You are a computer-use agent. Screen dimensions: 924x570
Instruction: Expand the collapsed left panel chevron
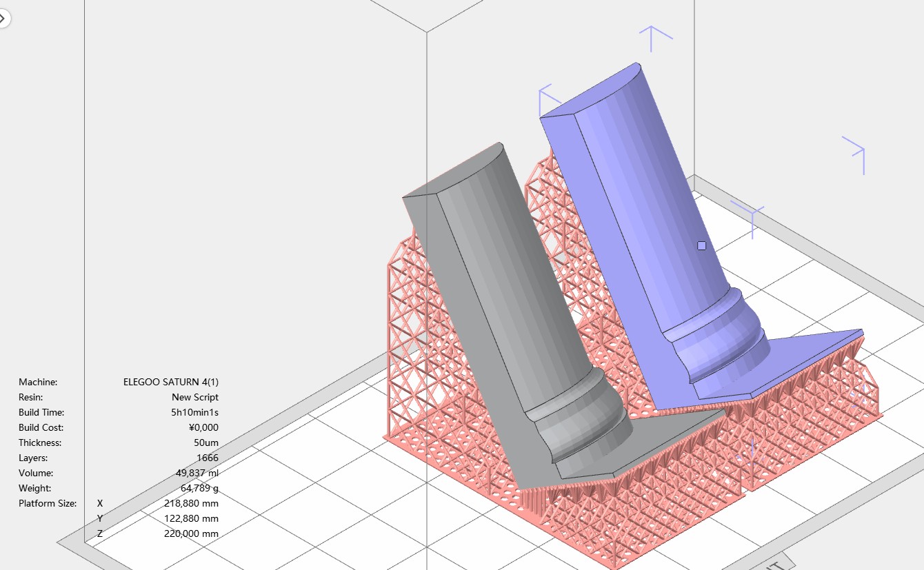coord(3,17)
